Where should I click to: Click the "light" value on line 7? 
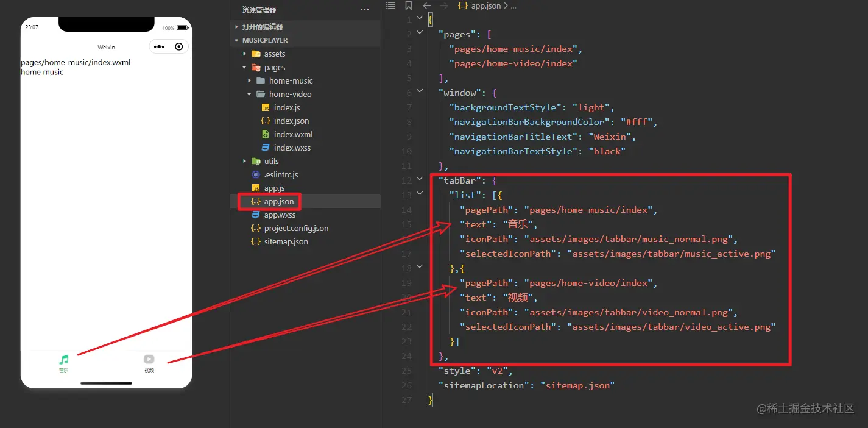591,107
